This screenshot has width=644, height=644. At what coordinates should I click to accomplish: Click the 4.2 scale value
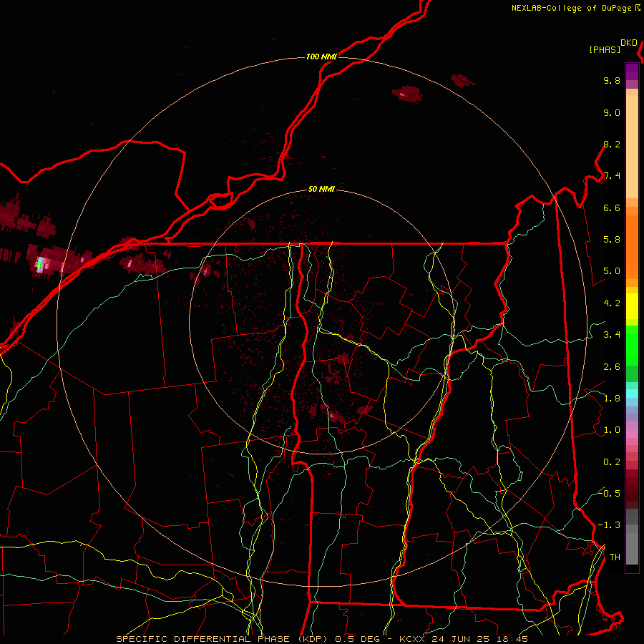[x=612, y=303]
